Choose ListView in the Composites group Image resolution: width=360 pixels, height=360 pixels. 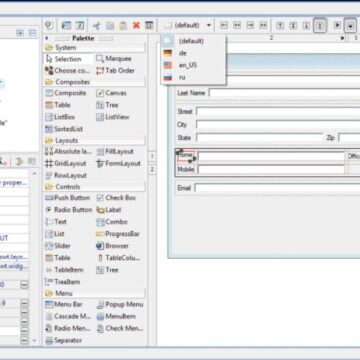point(113,117)
